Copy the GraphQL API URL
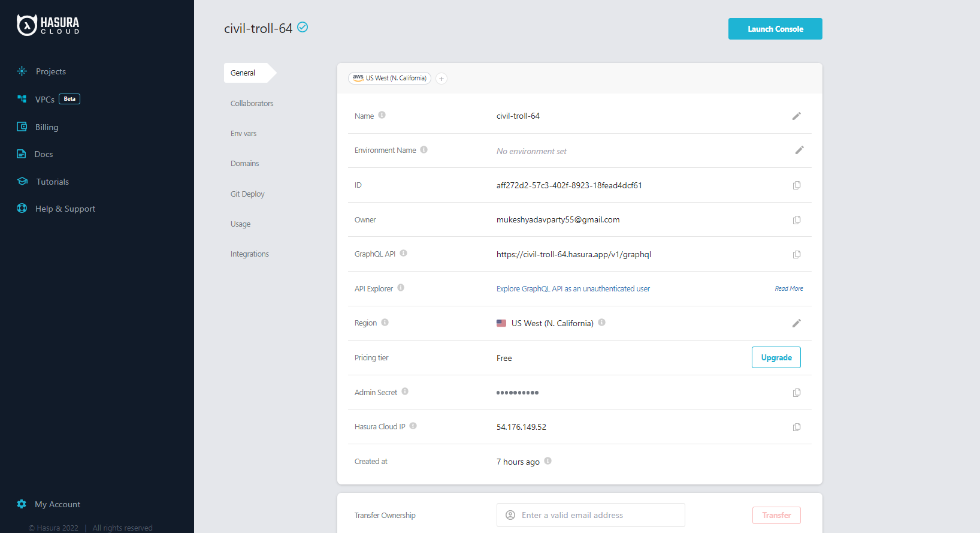This screenshot has width=980, height=533. (x=797, y=254)
